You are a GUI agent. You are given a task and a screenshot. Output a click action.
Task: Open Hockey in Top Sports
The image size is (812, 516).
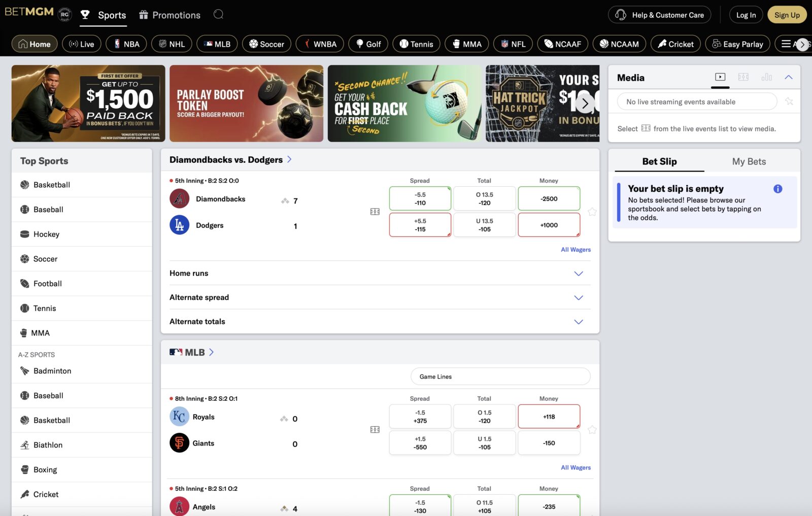pos(82,234)
